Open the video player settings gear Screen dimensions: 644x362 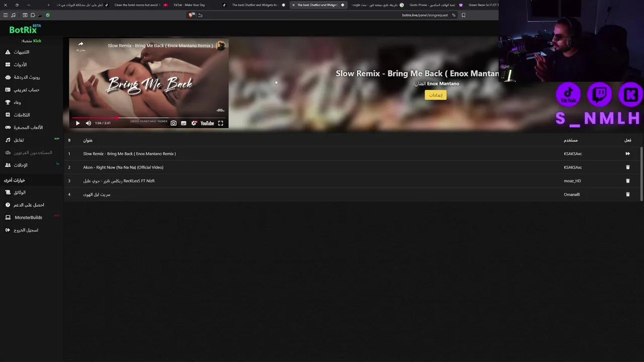[194, 123]
